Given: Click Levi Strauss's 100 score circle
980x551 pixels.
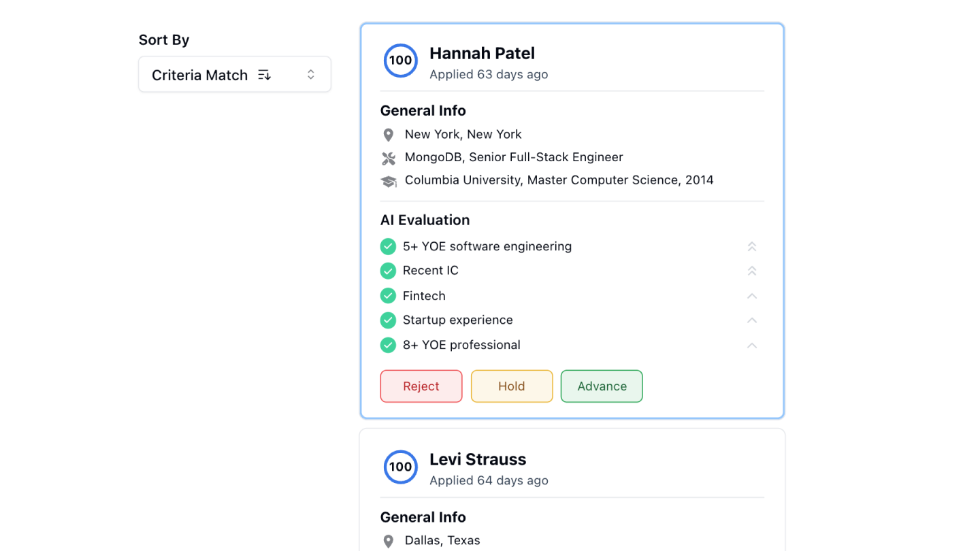Looking at the screenshot, I should pyautogui.click(x=400, y=467).
